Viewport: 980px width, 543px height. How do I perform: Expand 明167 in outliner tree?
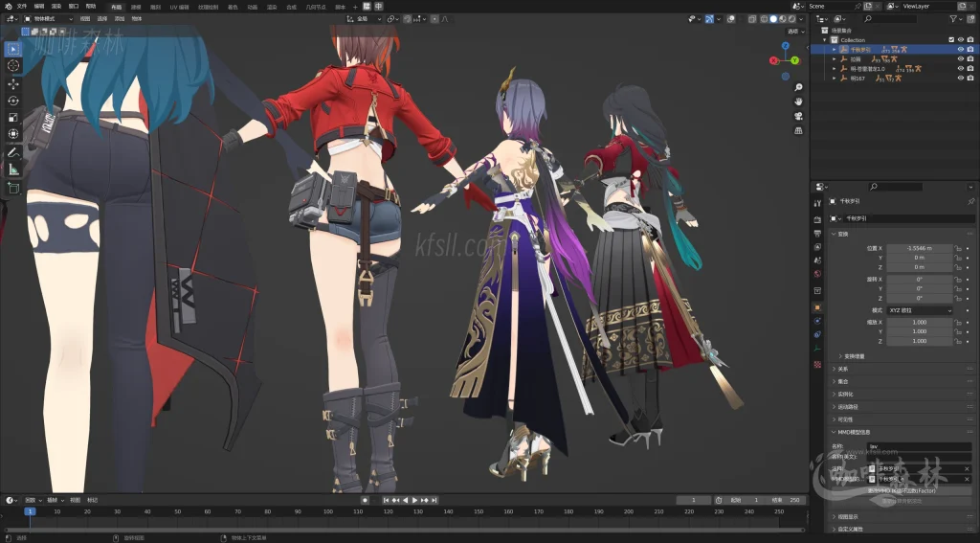pos(834,78)
